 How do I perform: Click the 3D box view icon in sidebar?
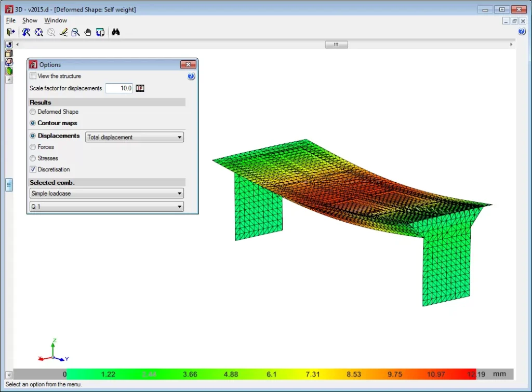click(9, 53)
